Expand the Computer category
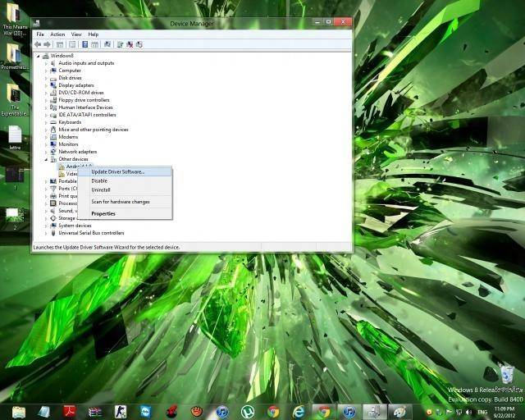Viewport: 525px width, 420px height. (46, 71)
